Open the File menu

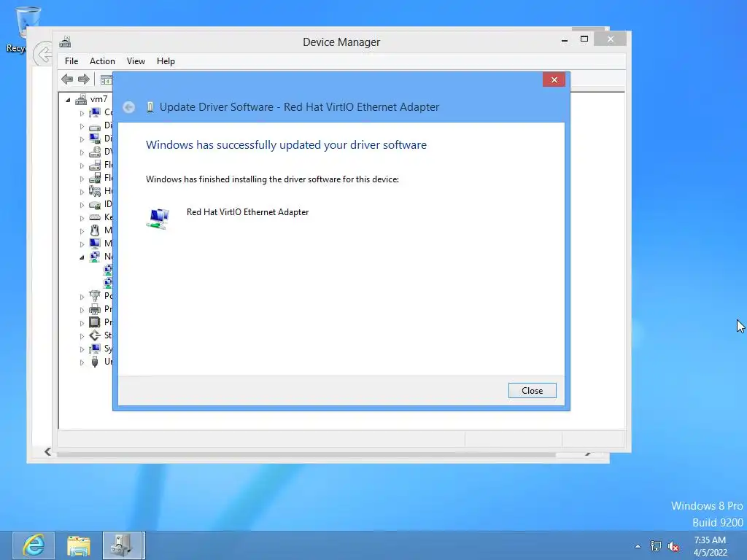coord(71,61)
